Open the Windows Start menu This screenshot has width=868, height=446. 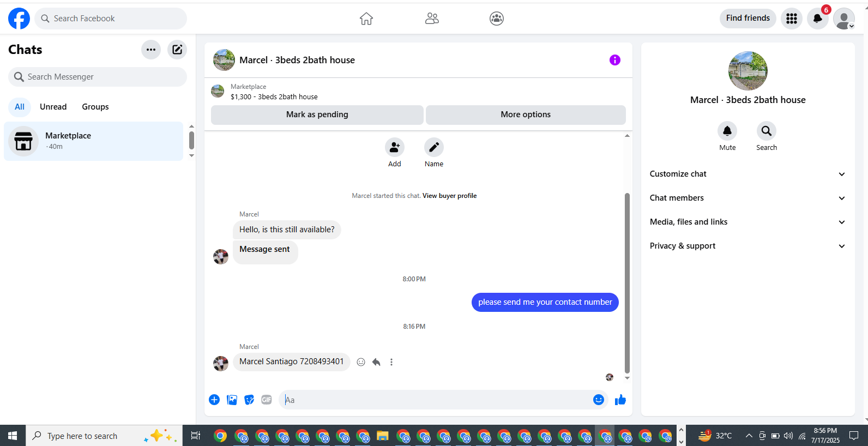coord(13,436)
